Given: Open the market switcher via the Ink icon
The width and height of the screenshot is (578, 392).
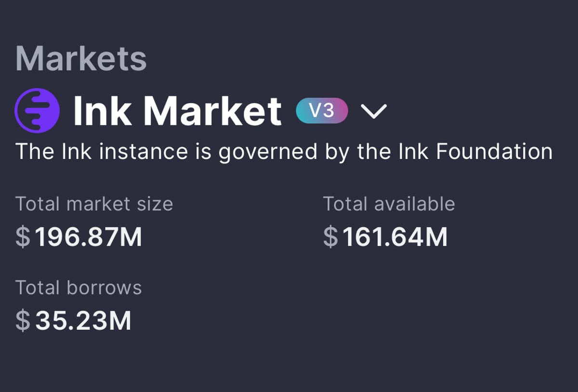Looking at the screenshot, I should tap(36, 110).
